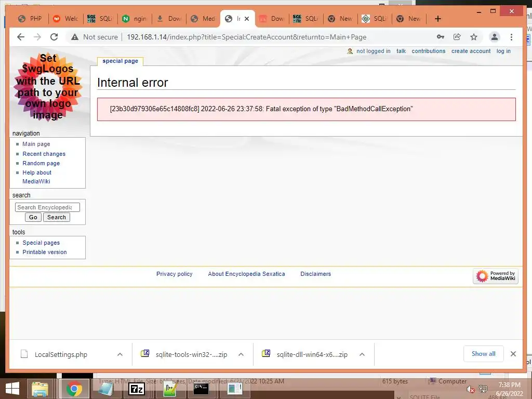Open the Windows Start button
The width and height of the screenshot is (532, 399).
[12, 389]
